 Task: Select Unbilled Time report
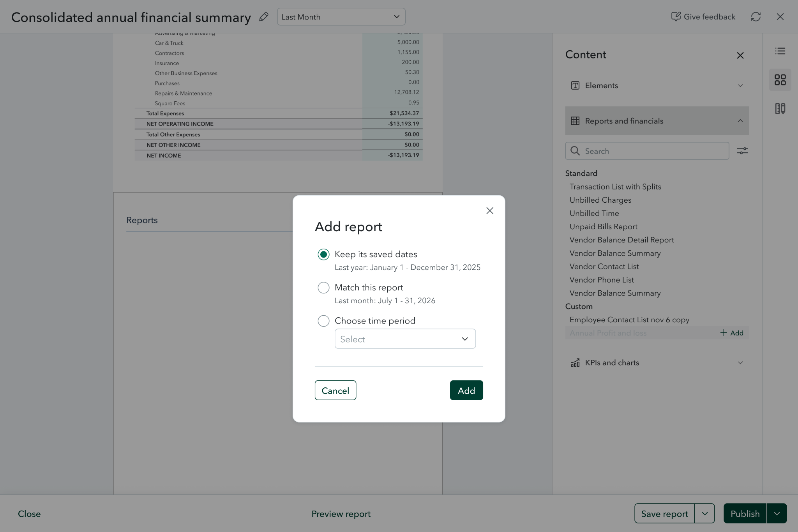[594, 213]
